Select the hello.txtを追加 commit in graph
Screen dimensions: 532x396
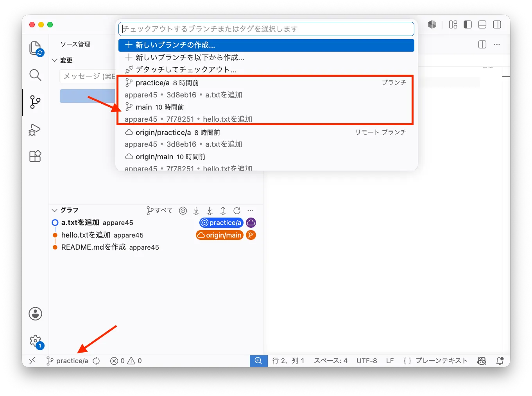tap(156, 235)
